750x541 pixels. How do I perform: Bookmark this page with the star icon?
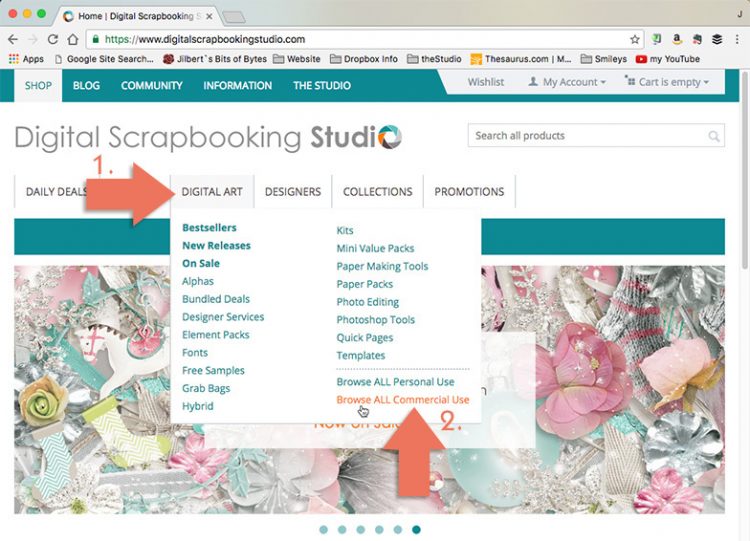[x=635, y=39]
